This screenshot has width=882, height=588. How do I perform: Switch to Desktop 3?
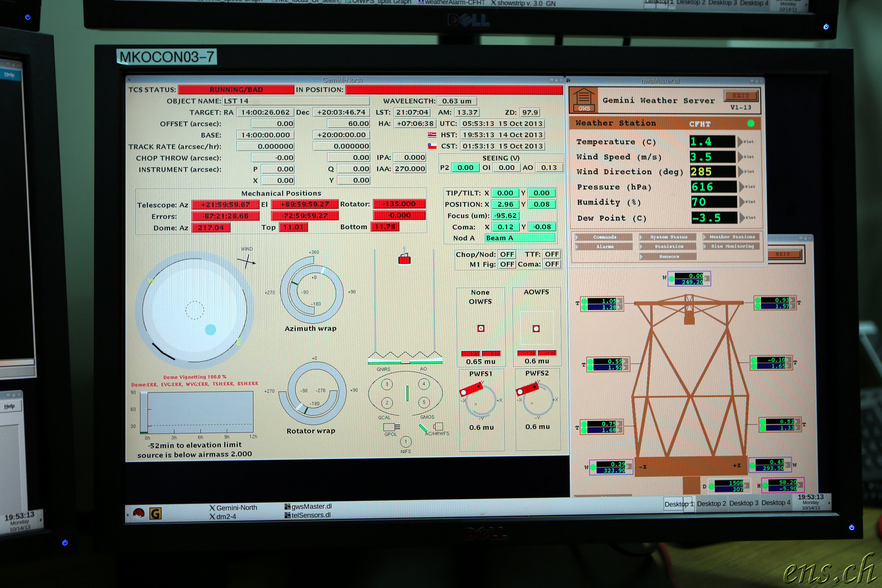pos(744,503)
